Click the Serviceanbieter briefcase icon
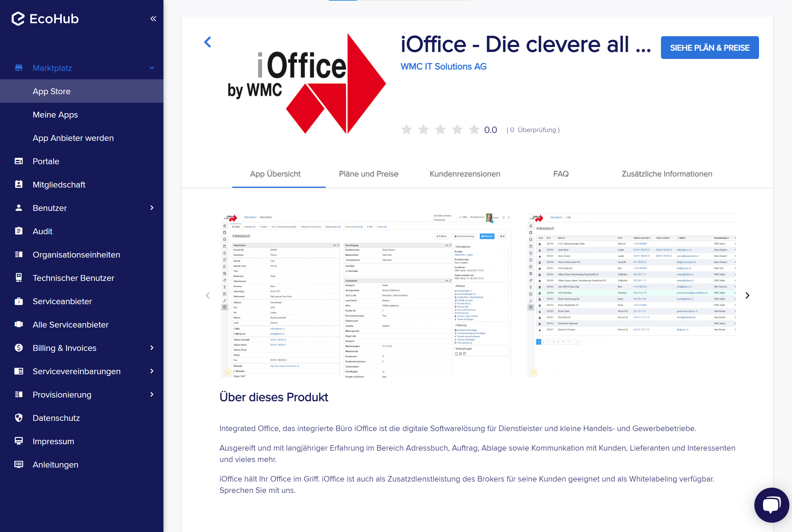The image size is (792, 532). (x=19, y=301)
